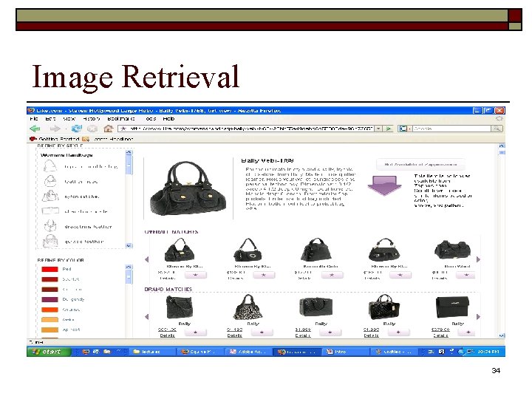The image size is (532, 399).
Task: Select the quilted leather bag outline icon
Action: point(50,241)
